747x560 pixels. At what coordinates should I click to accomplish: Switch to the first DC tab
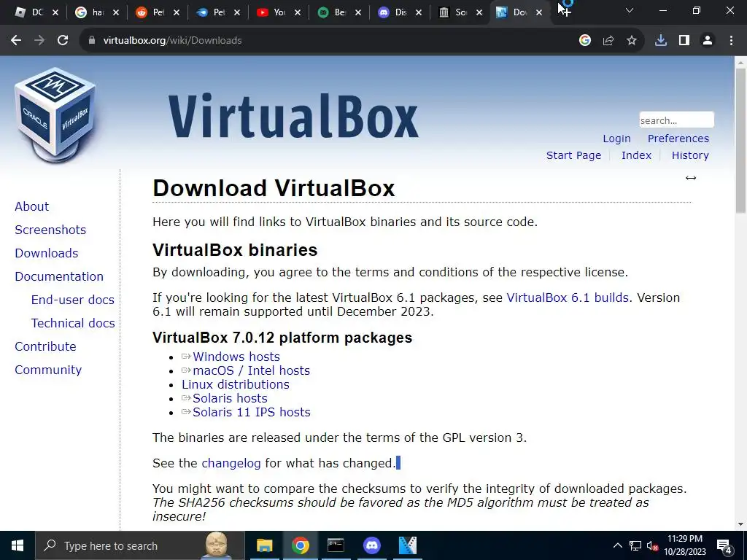point(36,12)
